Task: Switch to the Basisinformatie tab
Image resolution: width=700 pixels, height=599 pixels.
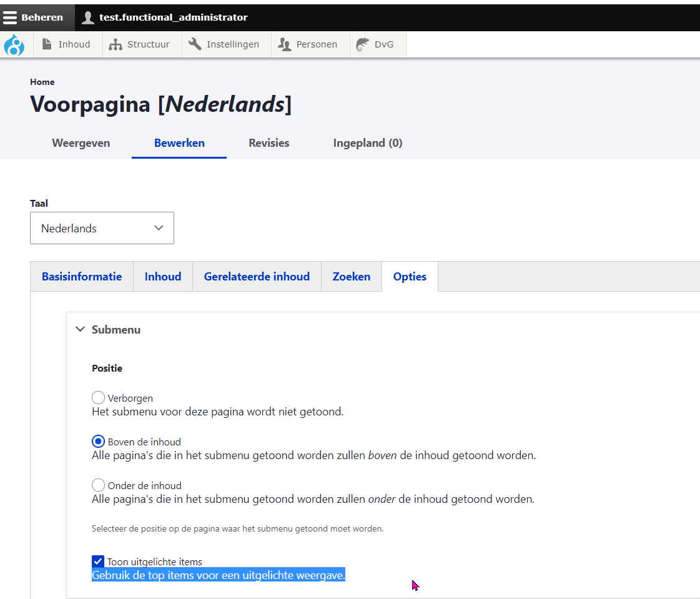Action: (x=82, y=277)
